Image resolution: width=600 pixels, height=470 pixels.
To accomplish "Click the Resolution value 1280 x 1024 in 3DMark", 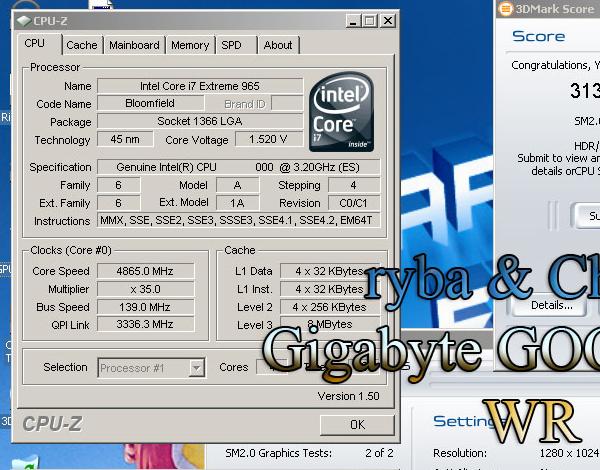I will point(569,453).
